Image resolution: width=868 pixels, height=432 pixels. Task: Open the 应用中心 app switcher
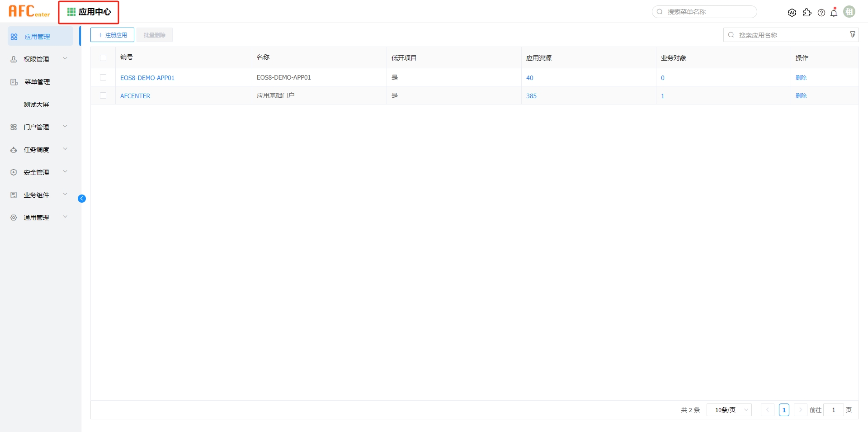click(89, 12)
